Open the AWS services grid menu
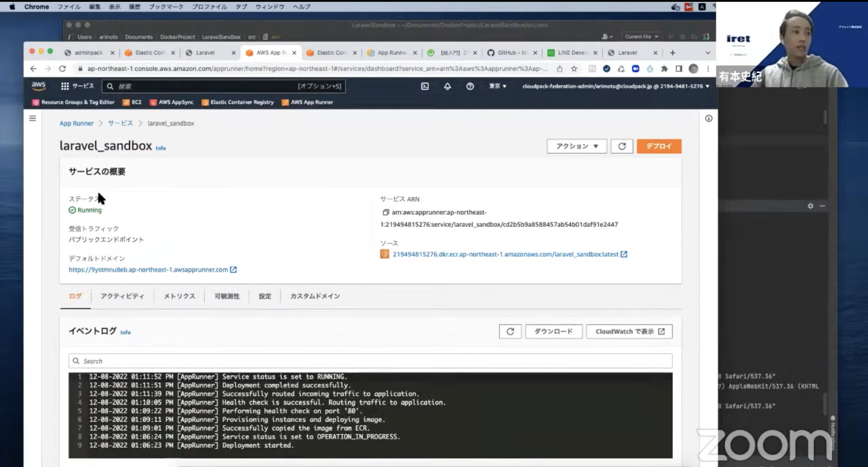The width and height of the screenshot is (868, 467). click(64, 86)
